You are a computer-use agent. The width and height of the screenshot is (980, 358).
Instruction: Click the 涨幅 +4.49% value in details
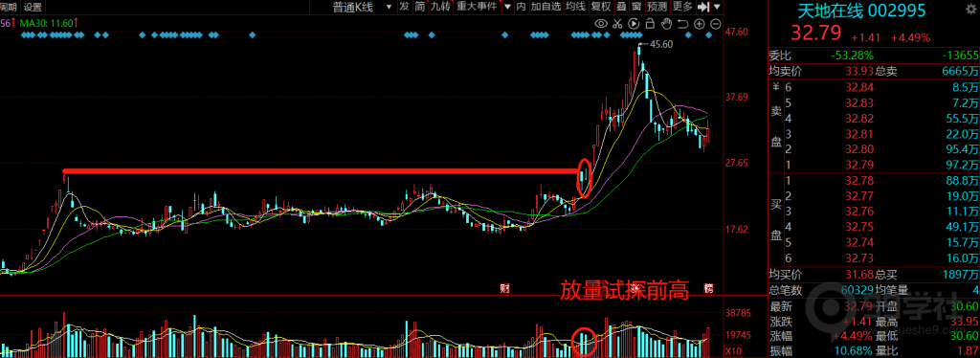pos(853,337)
